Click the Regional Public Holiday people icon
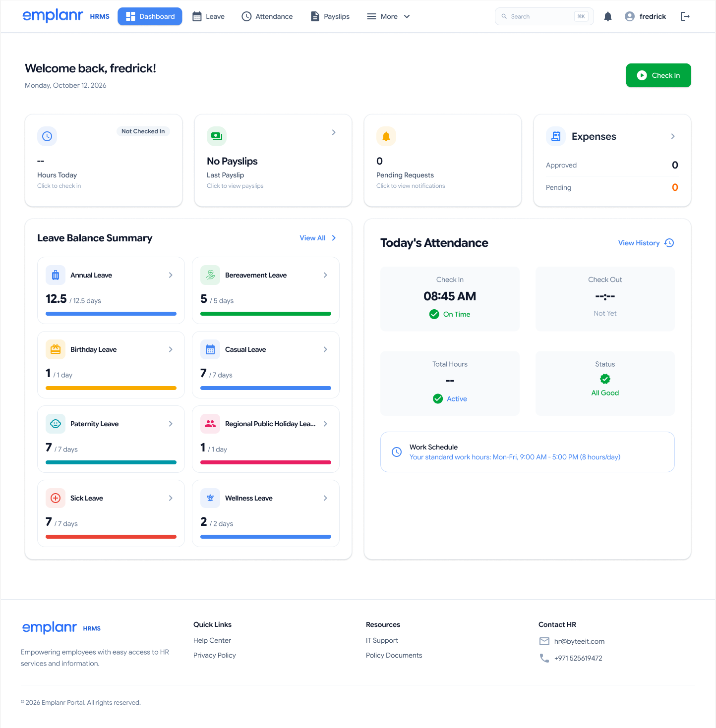716x728 pixels. coord(210,424)
